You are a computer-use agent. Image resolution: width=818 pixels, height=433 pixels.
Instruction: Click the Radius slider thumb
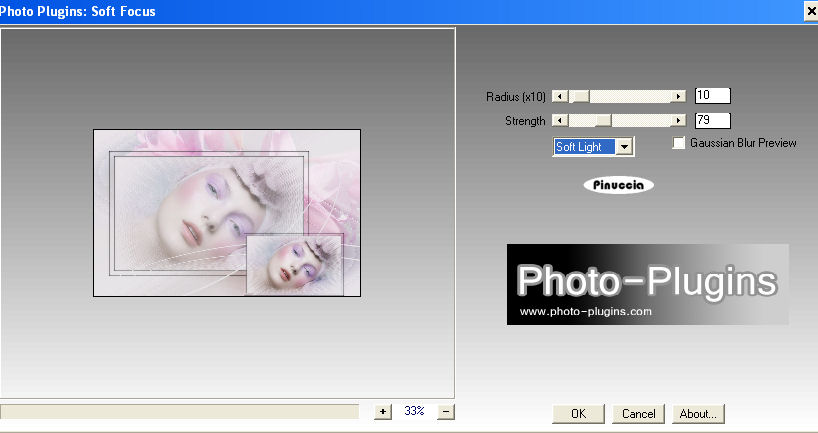click(579, 97)
